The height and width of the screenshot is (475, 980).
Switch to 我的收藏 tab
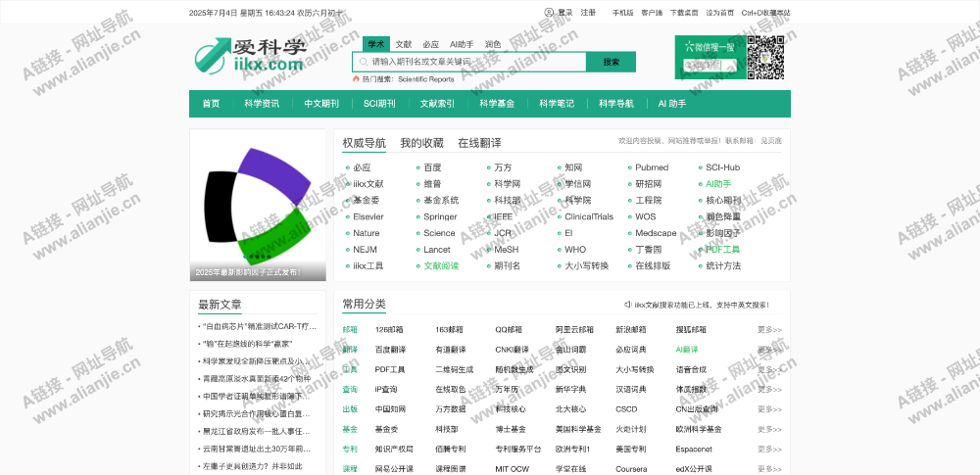[x=421, y=143]
